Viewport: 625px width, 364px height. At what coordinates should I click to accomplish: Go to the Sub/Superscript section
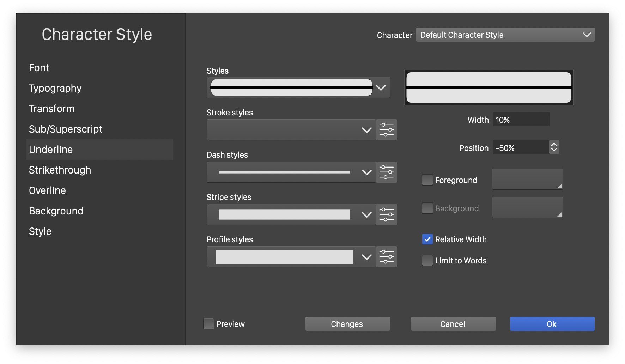[66, 129]
